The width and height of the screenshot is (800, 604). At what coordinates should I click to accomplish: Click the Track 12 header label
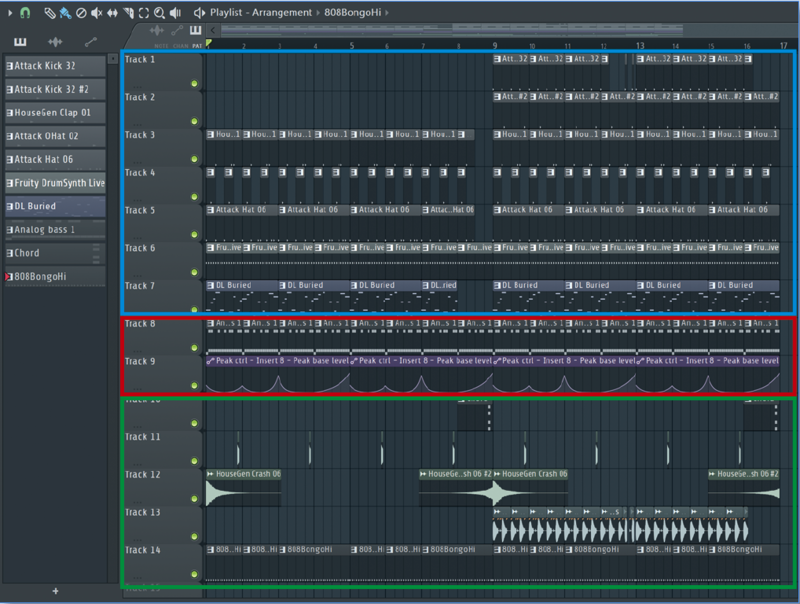[142, 475]
